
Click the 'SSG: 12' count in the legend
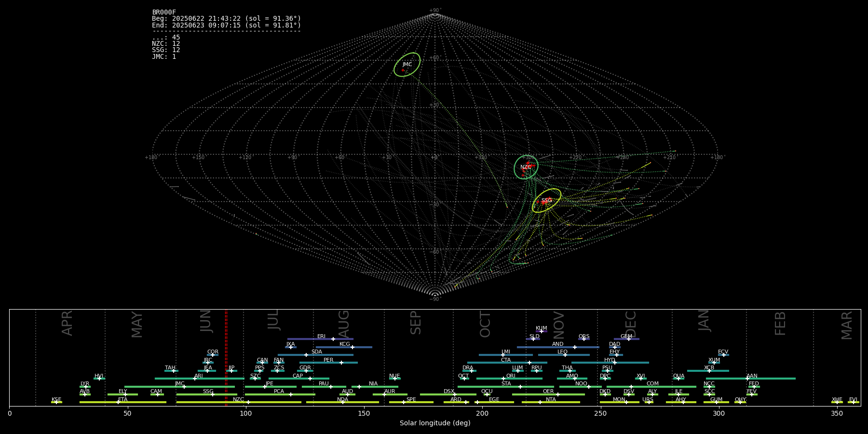pos(166,50)
